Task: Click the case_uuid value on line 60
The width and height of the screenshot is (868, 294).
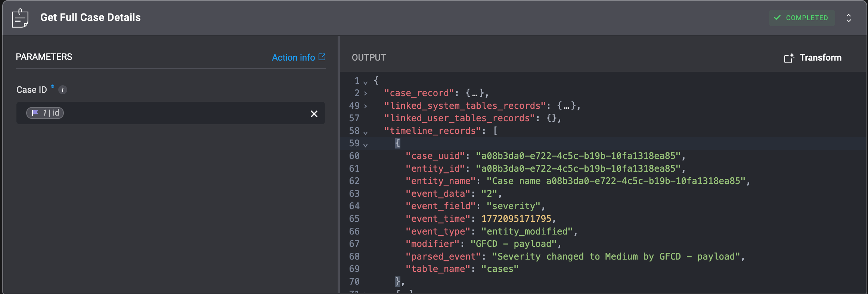Action: (x=578, y=156)
